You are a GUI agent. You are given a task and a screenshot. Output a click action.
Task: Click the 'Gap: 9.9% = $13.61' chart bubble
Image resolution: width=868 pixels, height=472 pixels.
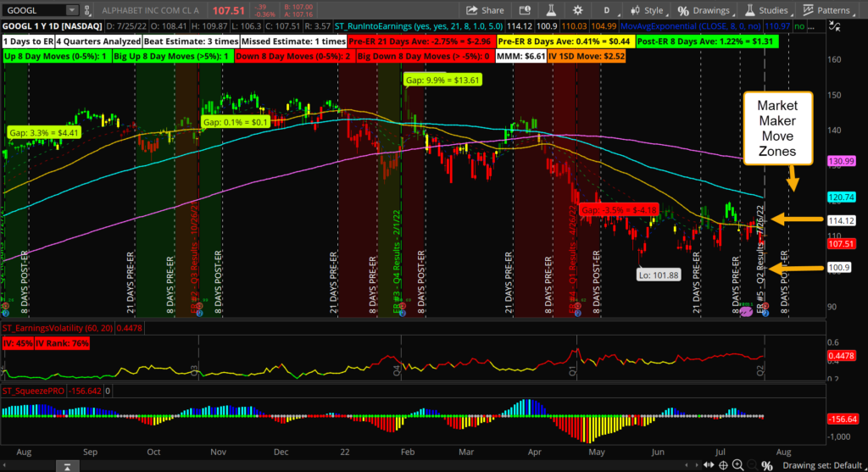(x=442, y=81)
